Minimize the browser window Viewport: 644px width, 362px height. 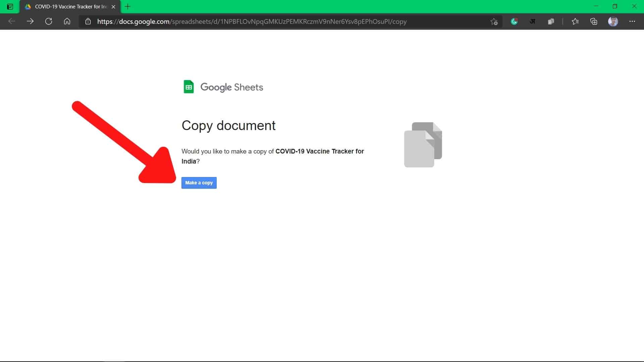tap(596, 6)
